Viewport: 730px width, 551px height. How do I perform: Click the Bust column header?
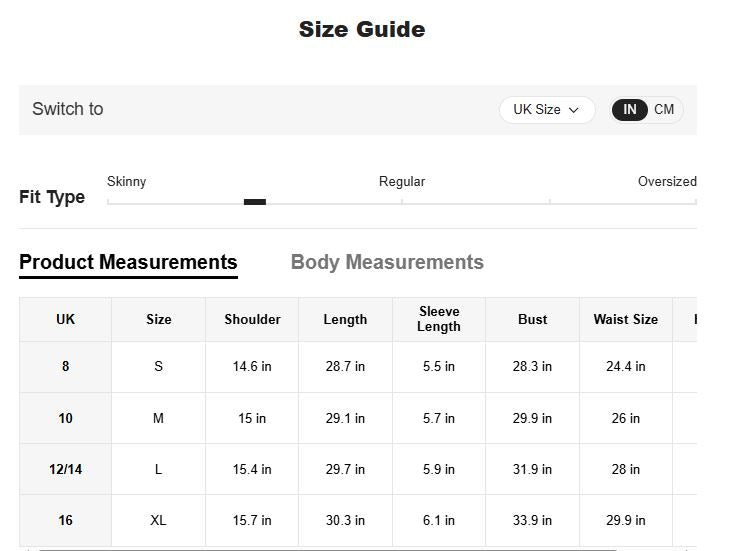tap(532, 319)
